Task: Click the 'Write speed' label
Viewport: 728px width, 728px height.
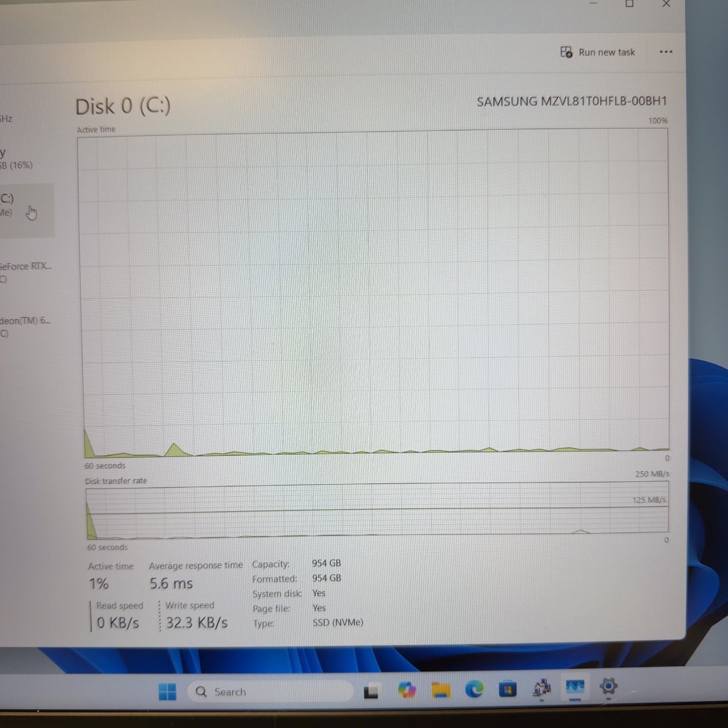Action: (190, 605)
